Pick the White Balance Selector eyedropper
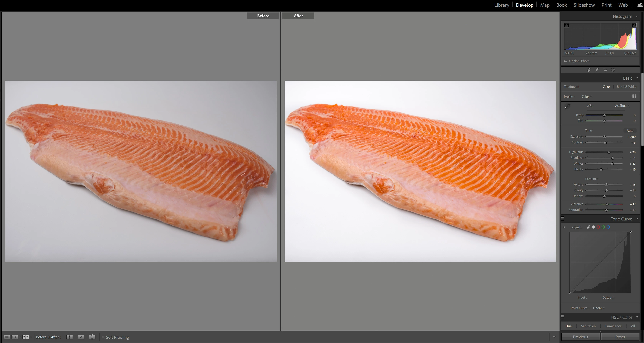Image resolution: width=644 pixels, height=343 pixels. tap(567, 106)
